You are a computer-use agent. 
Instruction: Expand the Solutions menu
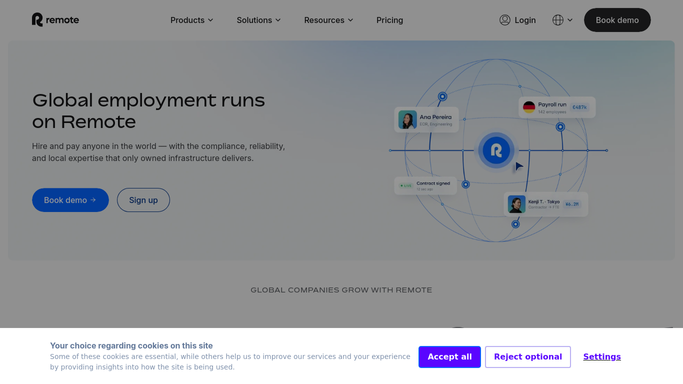coord(258,20)
